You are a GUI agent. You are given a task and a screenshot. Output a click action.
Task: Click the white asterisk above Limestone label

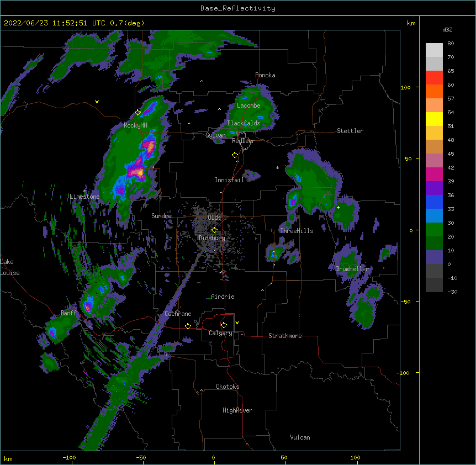click(x=85, y=191)
